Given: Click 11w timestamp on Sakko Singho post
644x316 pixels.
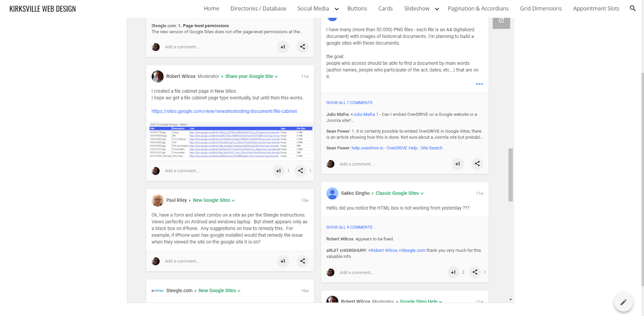Looking at the screenshot, I should (479, 193).
